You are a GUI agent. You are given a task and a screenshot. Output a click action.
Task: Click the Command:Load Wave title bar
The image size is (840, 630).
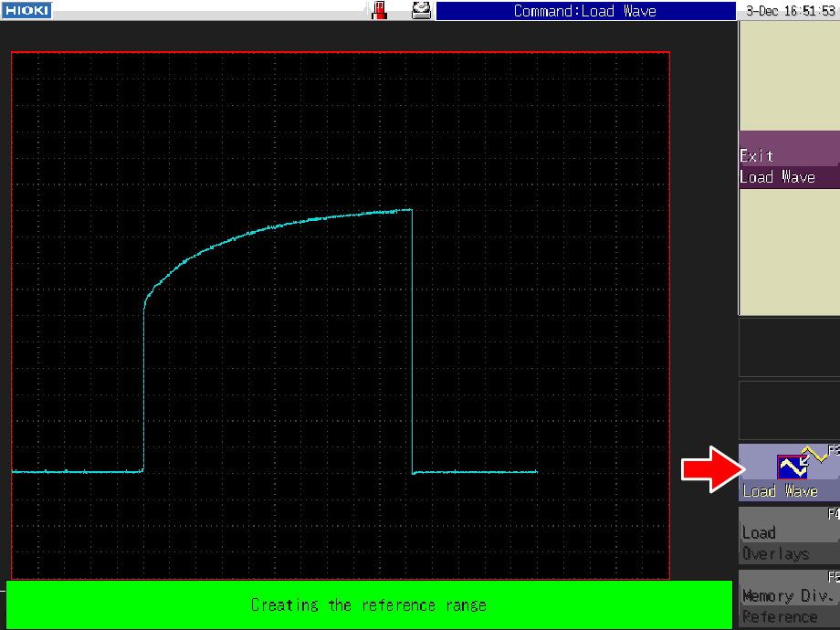click(x=584, y=11)
